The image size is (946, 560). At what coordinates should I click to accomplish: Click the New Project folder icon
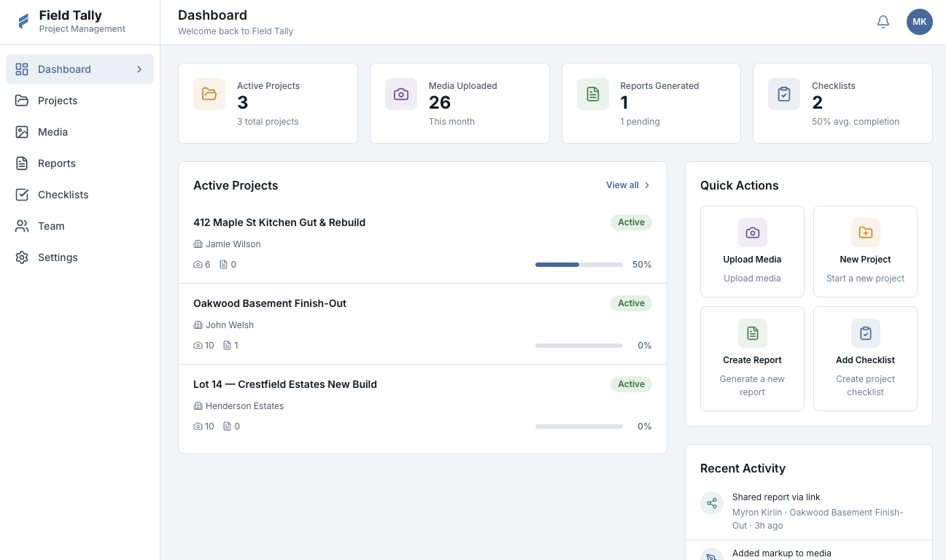tap(865, 233)
